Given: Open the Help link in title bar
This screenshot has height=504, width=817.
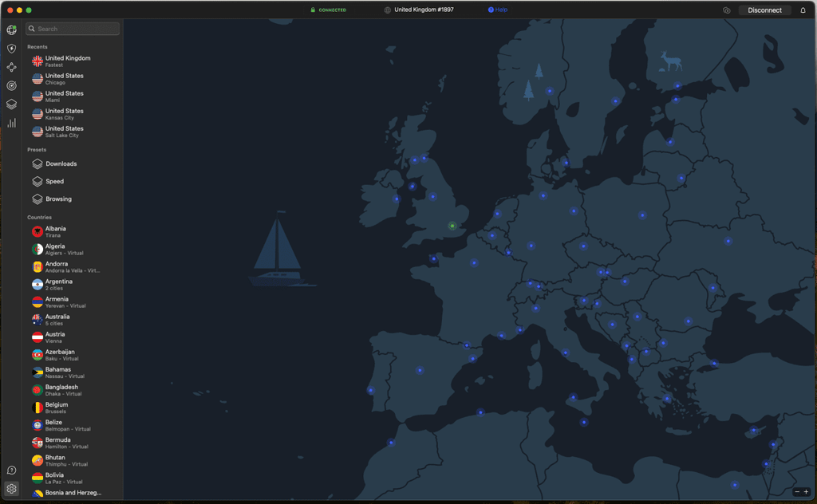Looking at the screenshot, I should [498, 10].
